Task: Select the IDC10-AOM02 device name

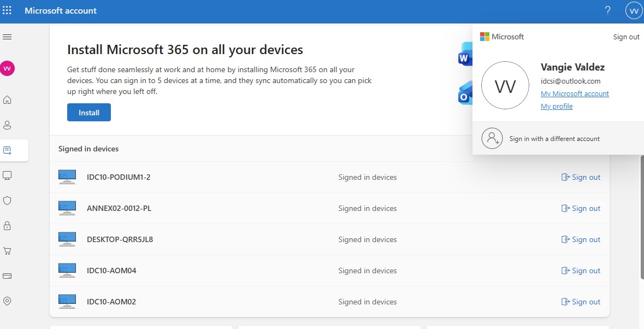Action: click(x=111, y=302)
